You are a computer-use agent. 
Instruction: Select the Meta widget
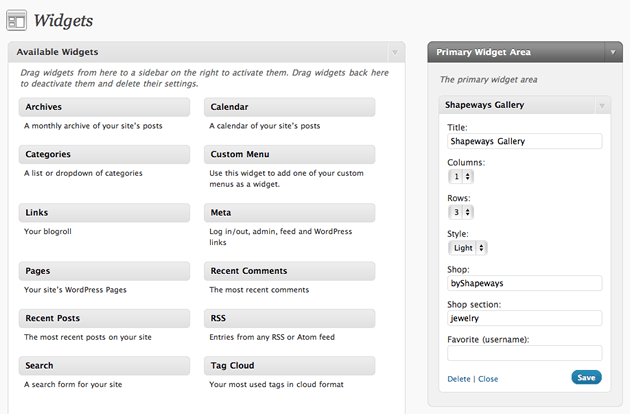(x=289, y=213)
